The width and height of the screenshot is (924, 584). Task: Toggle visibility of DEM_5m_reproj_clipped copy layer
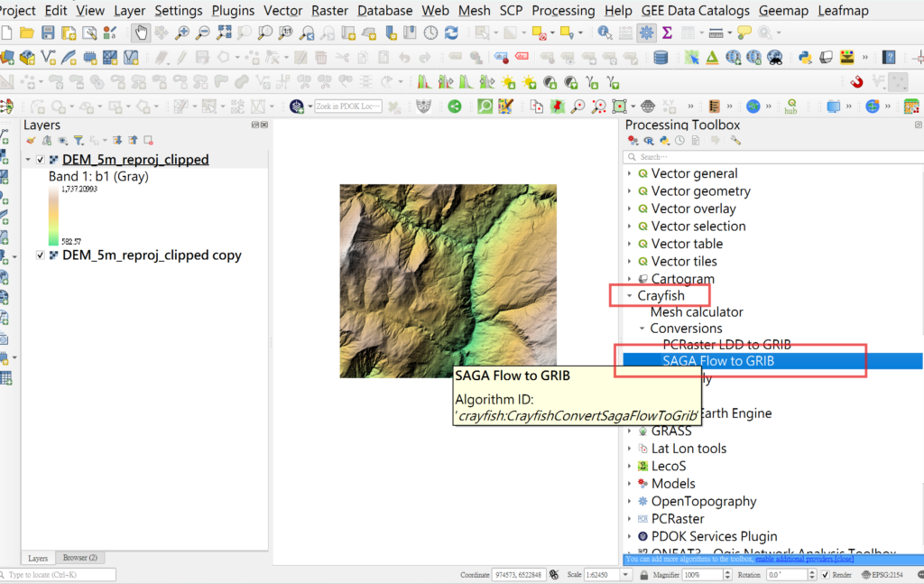(41, 255)
